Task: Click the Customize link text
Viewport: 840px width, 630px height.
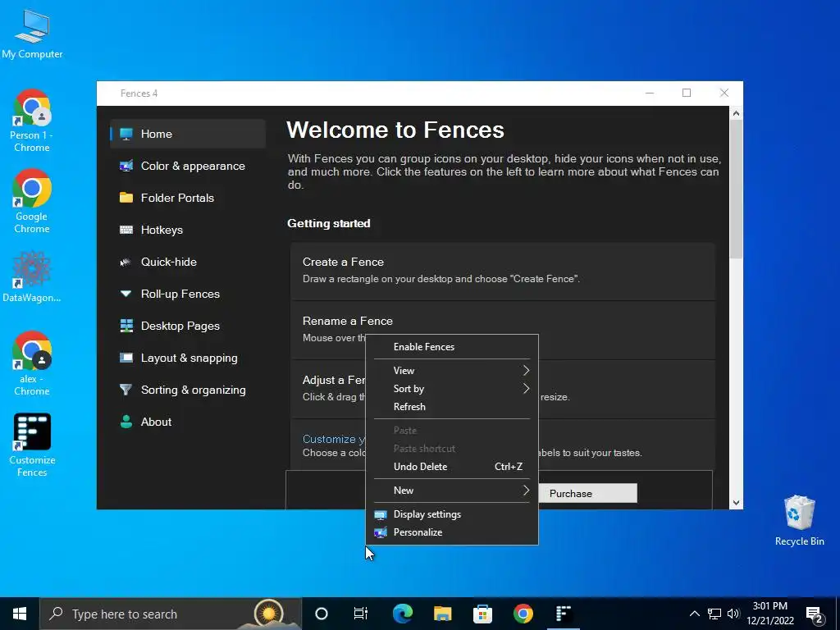Action: (x=334, y=439)
